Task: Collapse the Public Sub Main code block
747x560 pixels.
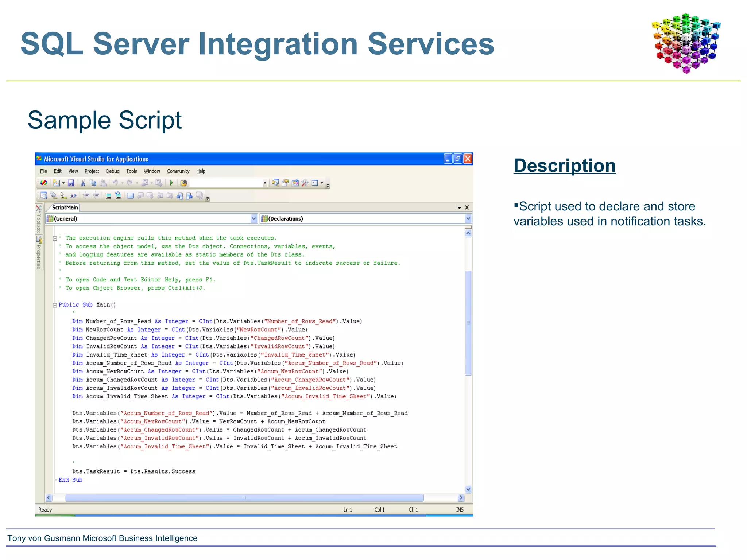Action: (x=55, y=305)
